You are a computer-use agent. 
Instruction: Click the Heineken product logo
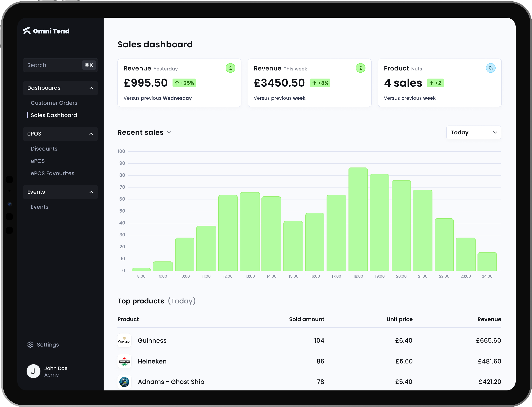click(124, 361)
